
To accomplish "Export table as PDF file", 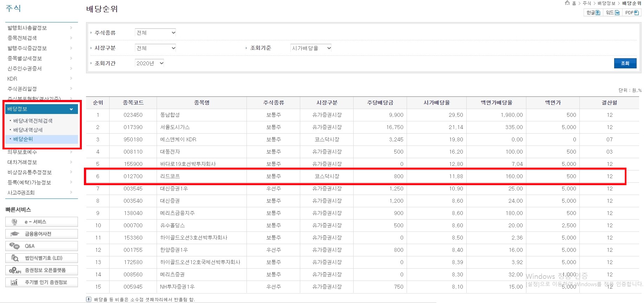I will click(632, 13).
